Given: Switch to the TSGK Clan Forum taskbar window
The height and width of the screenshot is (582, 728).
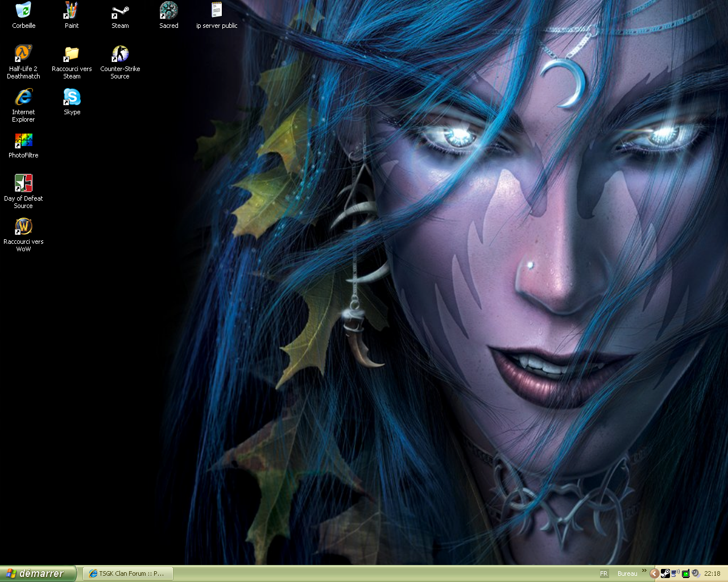Looking at the screenshot, I should tap(127, 573).
